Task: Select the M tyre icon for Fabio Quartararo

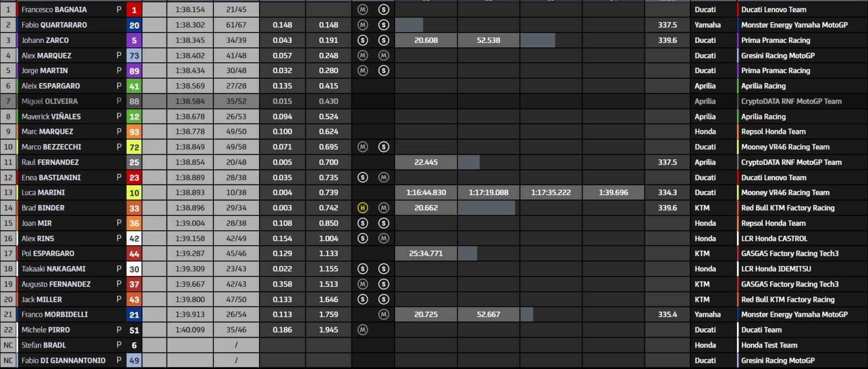Action: 363,25
